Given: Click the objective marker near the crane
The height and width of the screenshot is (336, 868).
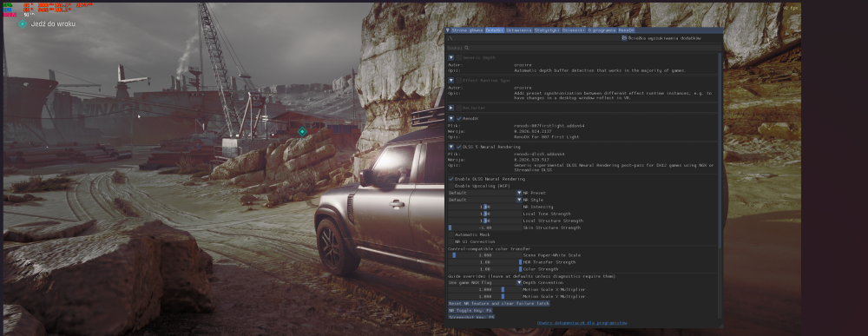Looking at the screenshot, I should [302, 132].
